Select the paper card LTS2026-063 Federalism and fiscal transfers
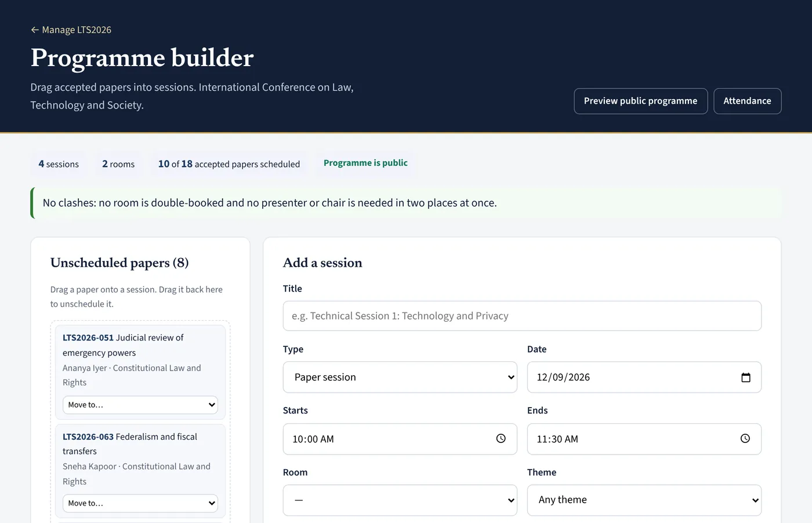Viewport: 812px width, 523px height. tap(140, 471)
